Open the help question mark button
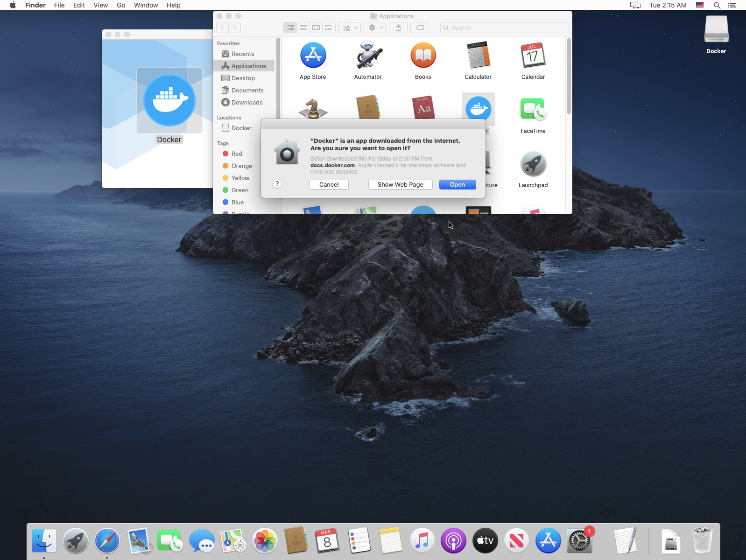Image resolution: width=746 pixels, height=560 pixels. (x=277, y=184)
